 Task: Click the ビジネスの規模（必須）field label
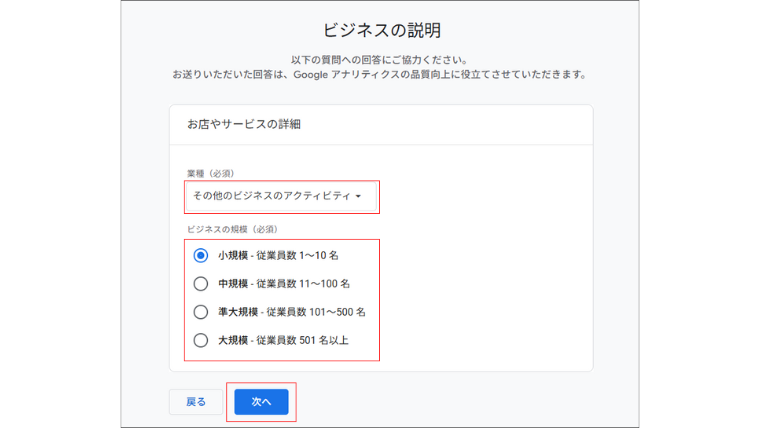coord(232,229)
